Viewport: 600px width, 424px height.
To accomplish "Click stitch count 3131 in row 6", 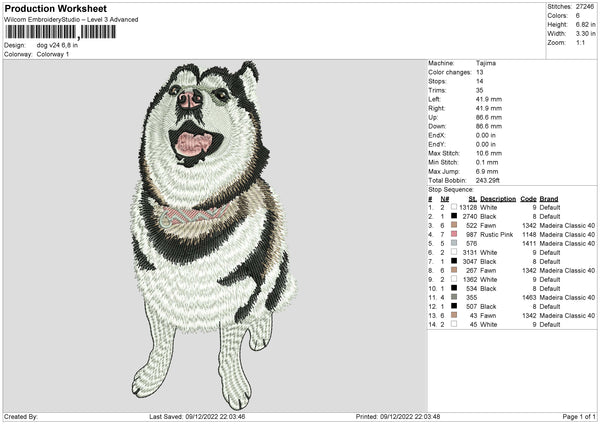I will coord(470,253).
